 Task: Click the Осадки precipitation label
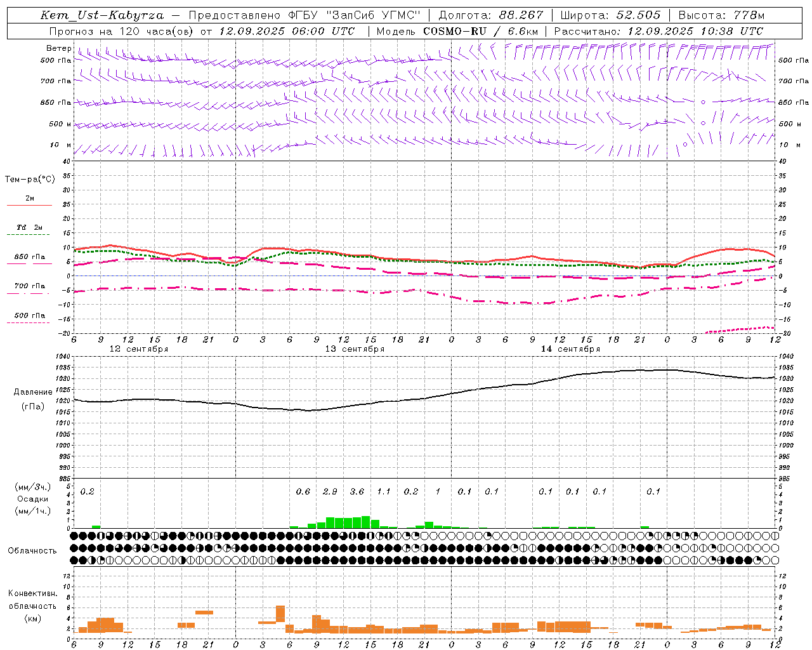pos(32,499)
